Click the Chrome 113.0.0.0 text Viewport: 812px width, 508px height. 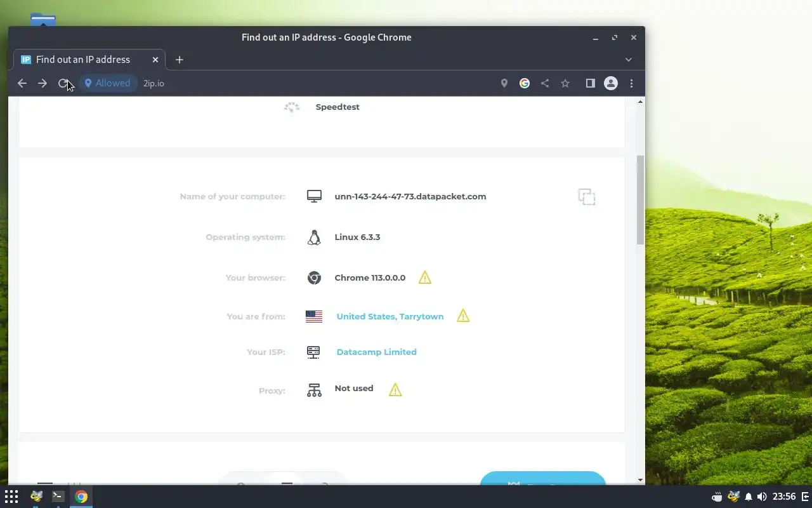(370, 277)
